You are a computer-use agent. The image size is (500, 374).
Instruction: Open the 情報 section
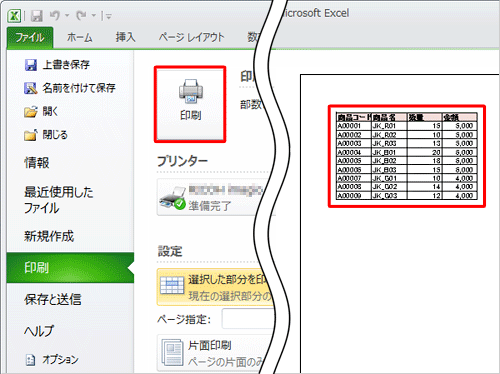coord(37,163)
